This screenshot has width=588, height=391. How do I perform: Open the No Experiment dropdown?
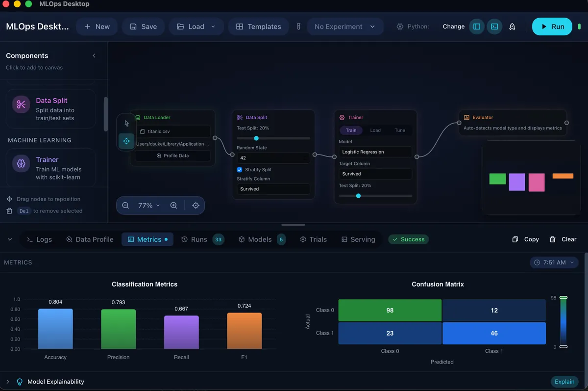tap(345, 26)
